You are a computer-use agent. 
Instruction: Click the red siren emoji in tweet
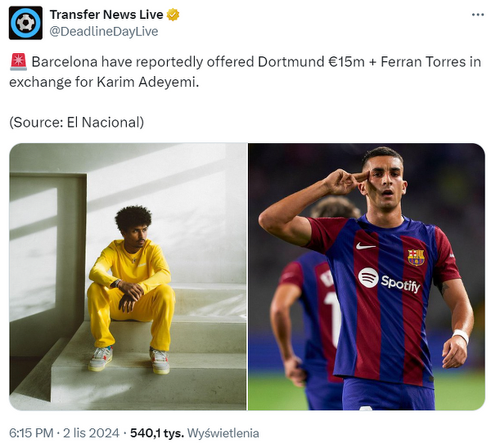point(19,62)
